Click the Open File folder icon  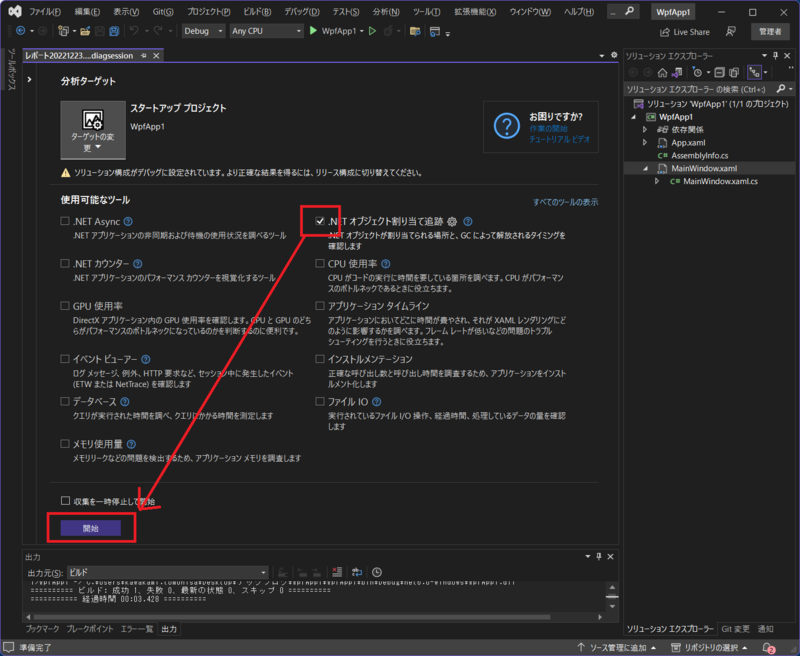pyautogui.click(x=85, y=31)
